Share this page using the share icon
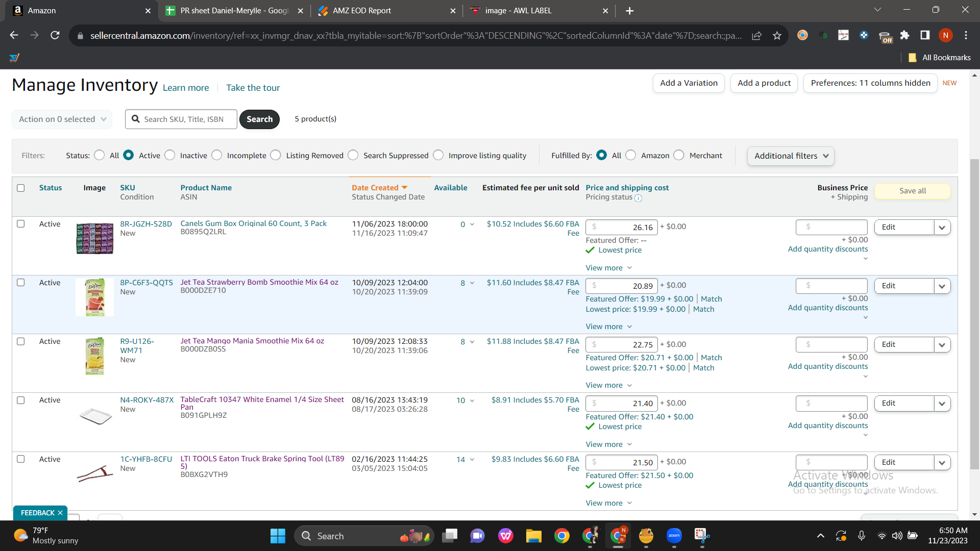Viewport: 980px width, 551px height. [x=756, y=35]
